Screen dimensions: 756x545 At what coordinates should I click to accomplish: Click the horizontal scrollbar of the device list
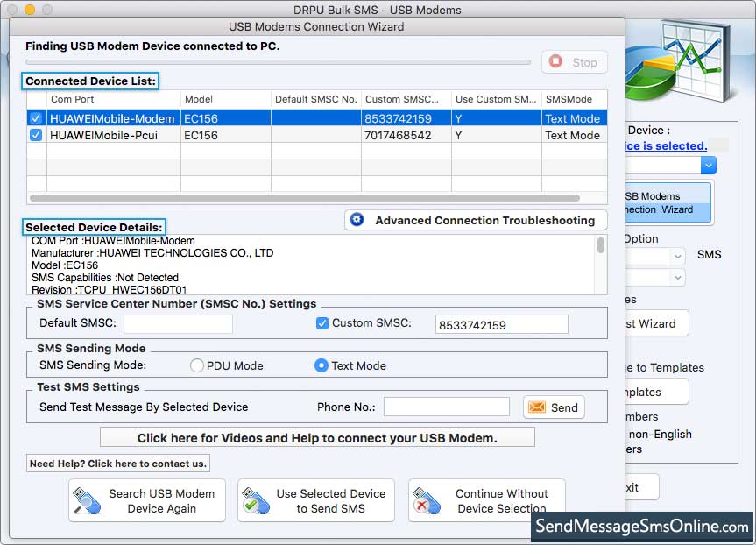pyautogui.click(x=305, y=198)
